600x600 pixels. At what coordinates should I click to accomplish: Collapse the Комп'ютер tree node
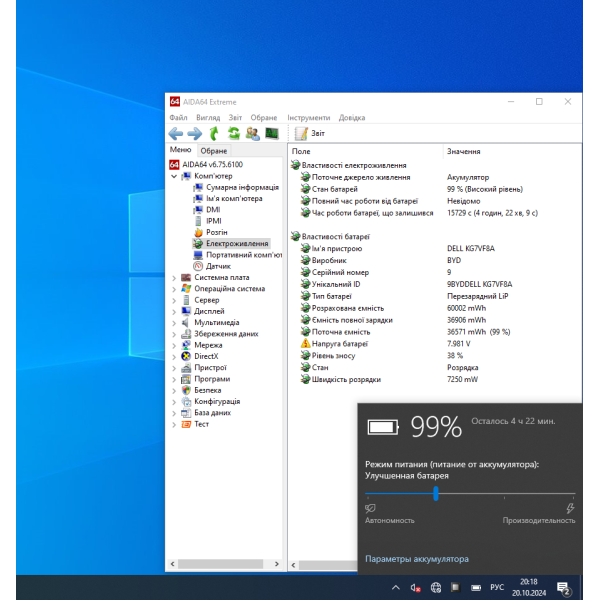pos(174,176)
